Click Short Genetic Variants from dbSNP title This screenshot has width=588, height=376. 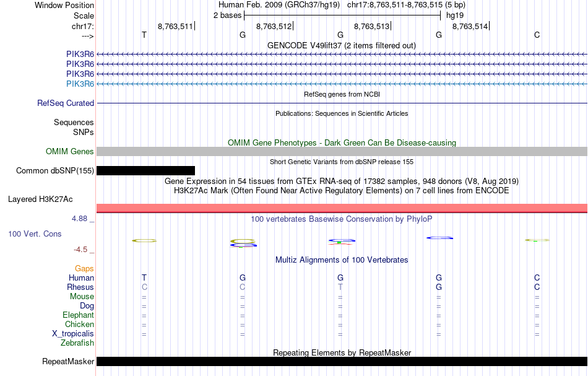pos(342,162)
